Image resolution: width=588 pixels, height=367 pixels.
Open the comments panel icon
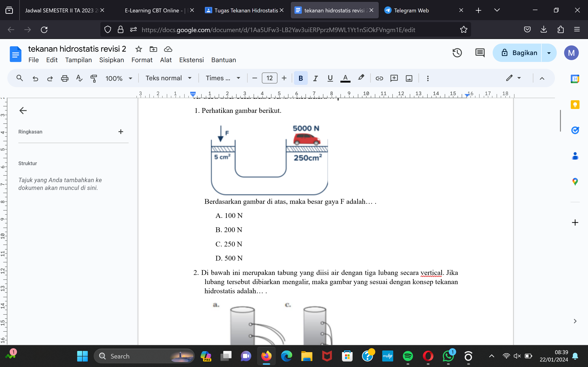(480, 53)
